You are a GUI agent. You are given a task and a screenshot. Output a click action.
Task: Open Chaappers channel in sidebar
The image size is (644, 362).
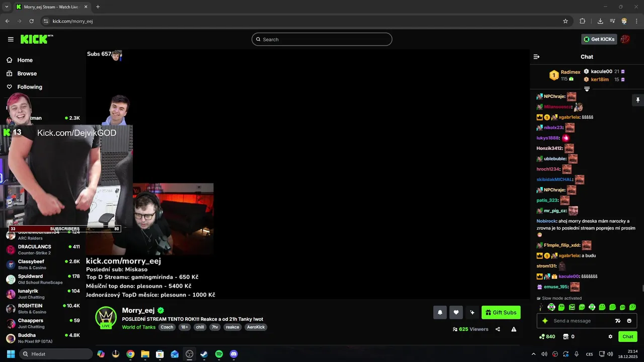[x=43, y=323]
